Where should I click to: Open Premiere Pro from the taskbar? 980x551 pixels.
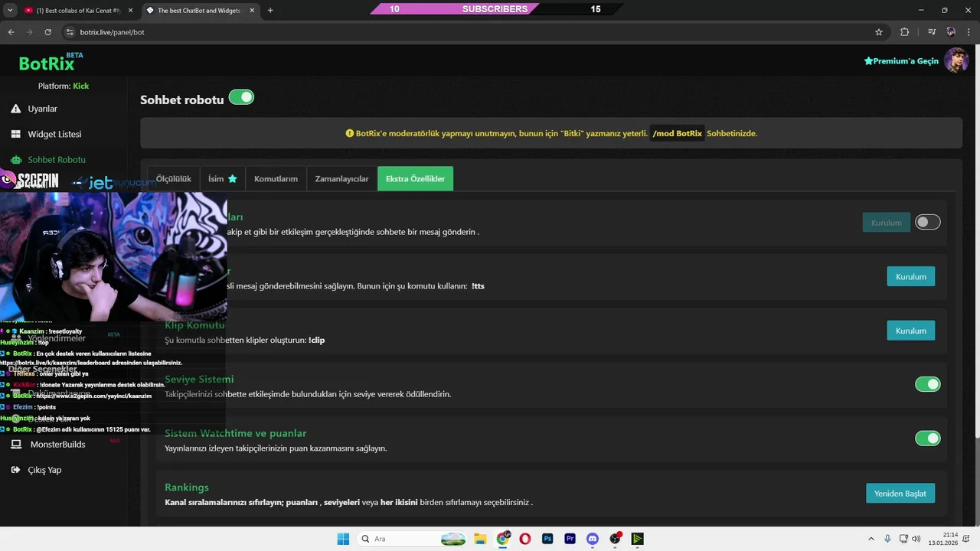point(570,539)
